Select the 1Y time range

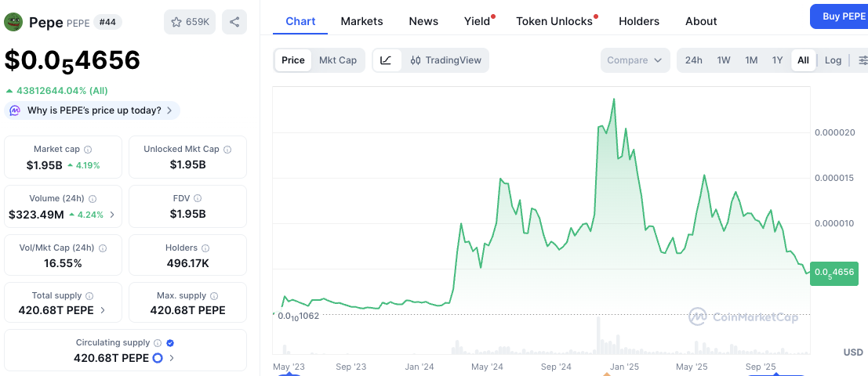(777, 60)
